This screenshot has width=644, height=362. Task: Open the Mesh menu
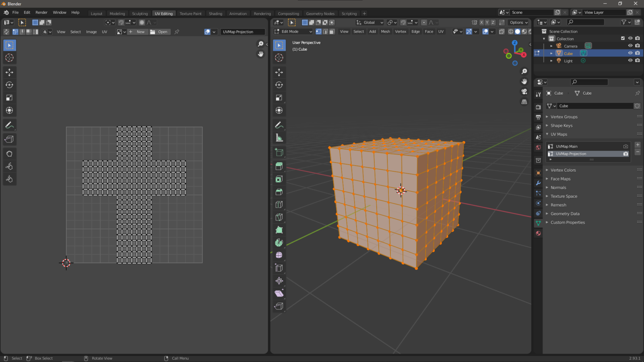pos(385,31)
